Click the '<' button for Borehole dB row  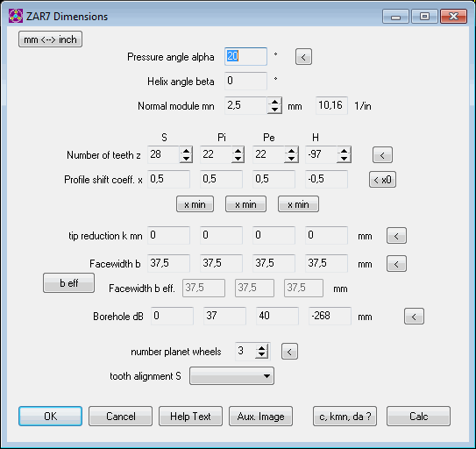414,317
